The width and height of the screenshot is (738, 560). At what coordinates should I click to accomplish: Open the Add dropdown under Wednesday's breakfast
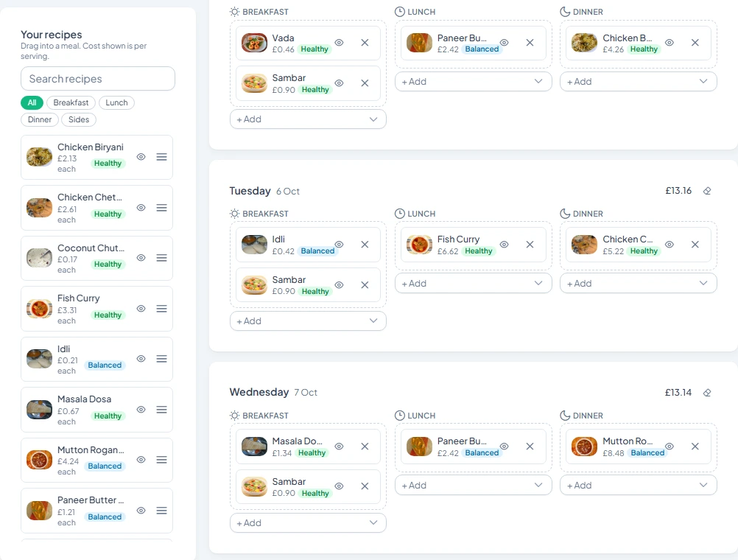tap(308, 523)
